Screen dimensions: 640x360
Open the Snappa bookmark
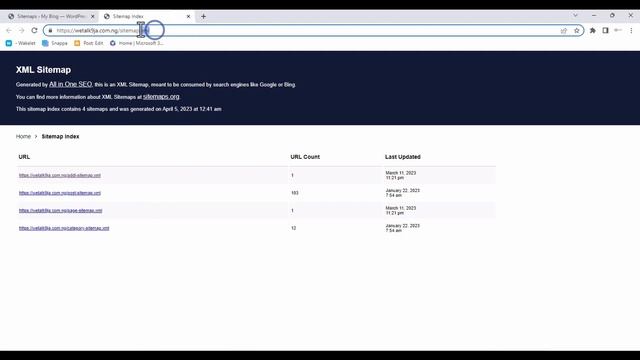point(55,43)
